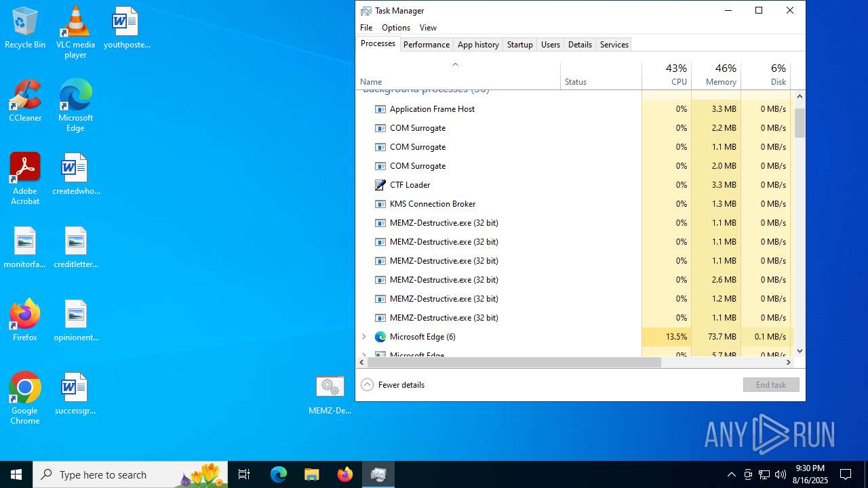Launch CCleaner from the desktop

(x=25, y=101)
